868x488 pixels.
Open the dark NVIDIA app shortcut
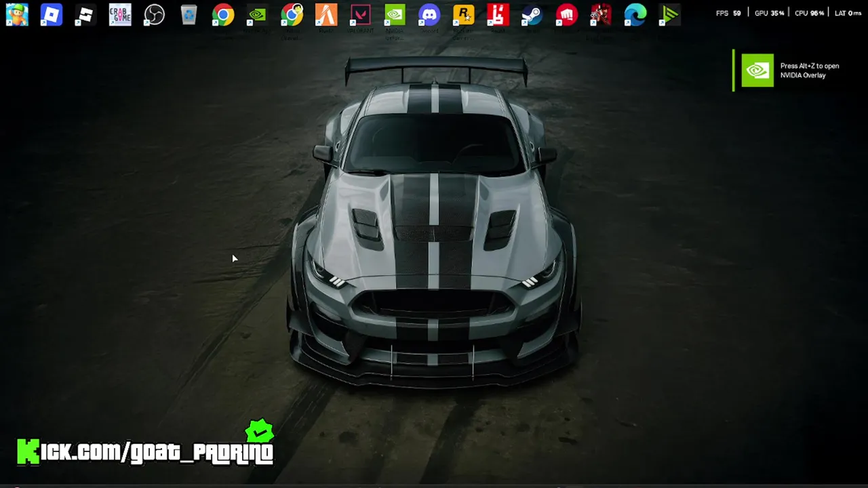point(257,14)
